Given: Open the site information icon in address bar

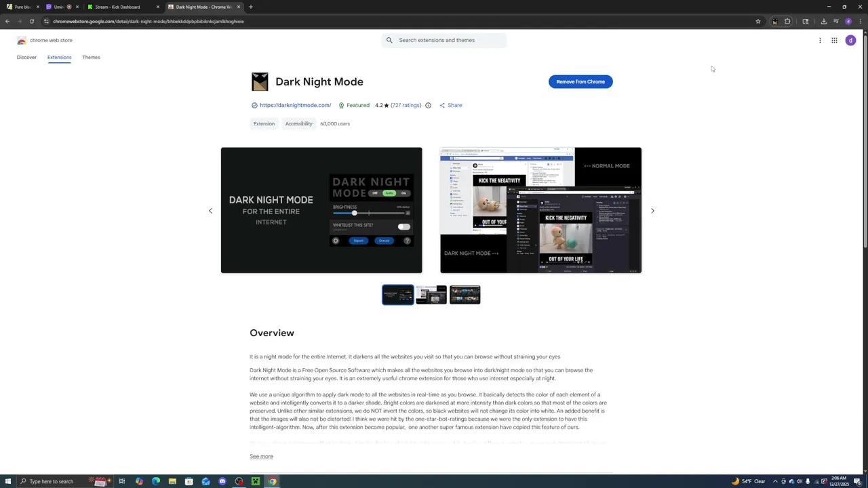Looking at the screenshot, I should [x=46, y=21].
